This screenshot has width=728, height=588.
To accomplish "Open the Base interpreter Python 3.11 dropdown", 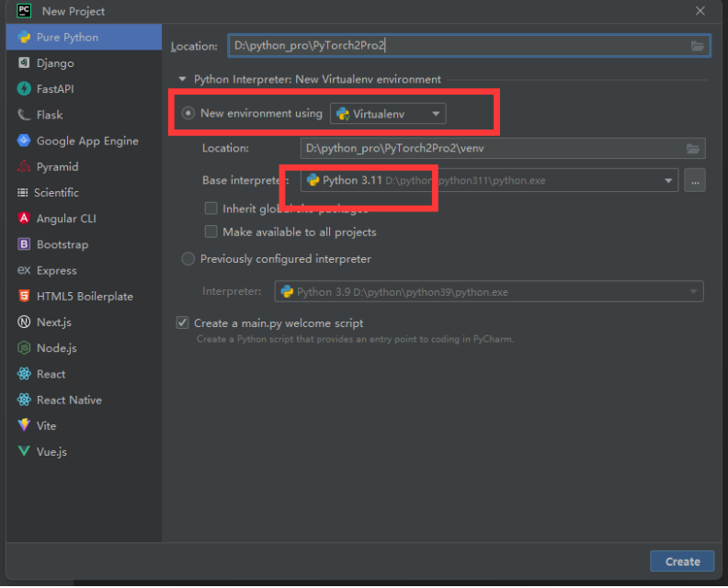I will [489, 180].
